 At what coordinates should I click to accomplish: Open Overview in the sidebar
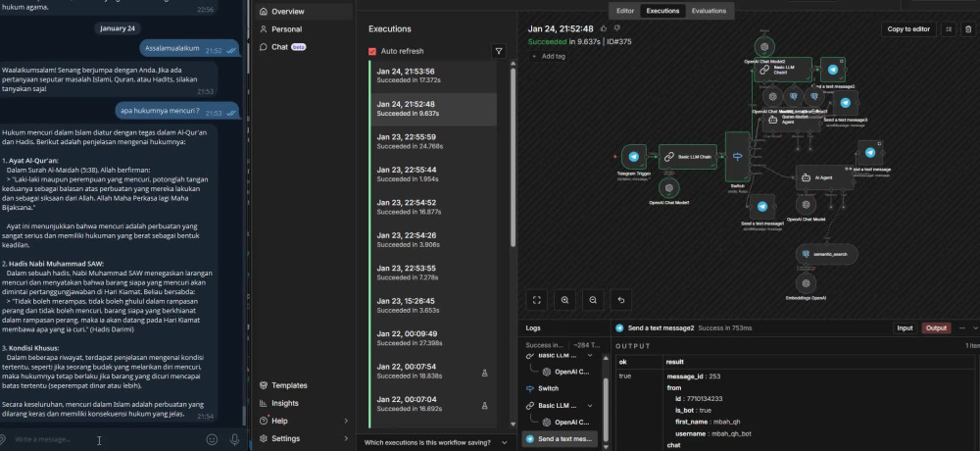point(305,11)
